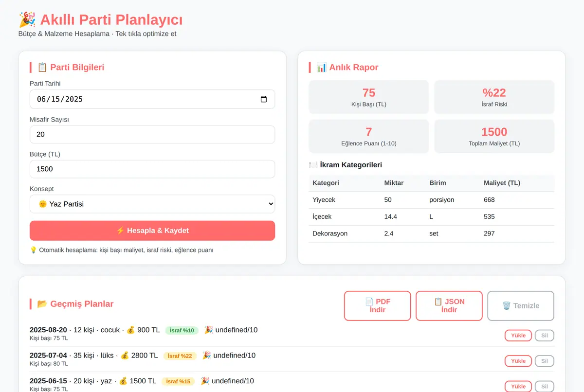Click the plate icon beside İkram Kategorileri
This screenshot has width=584, height=392.
click(x=313, y=165)
